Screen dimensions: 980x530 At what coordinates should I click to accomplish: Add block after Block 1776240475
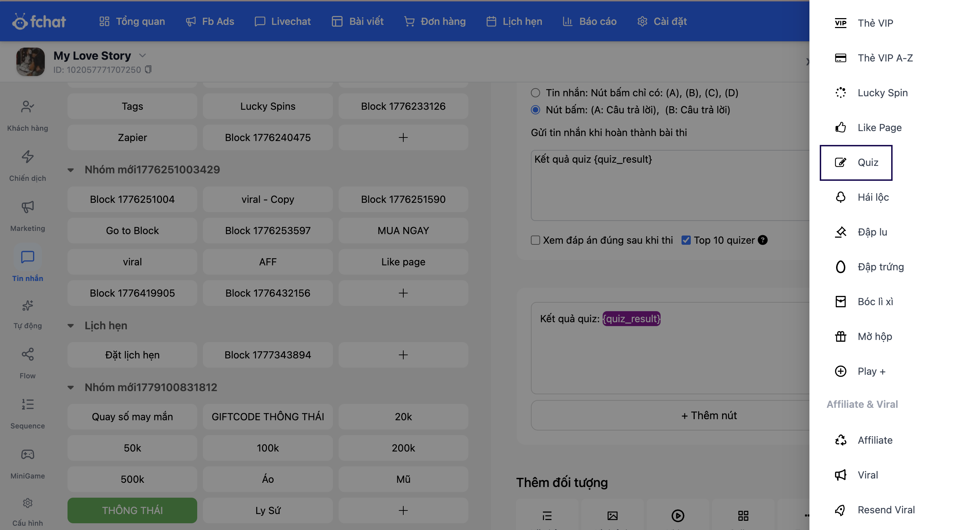click(403, 137)
